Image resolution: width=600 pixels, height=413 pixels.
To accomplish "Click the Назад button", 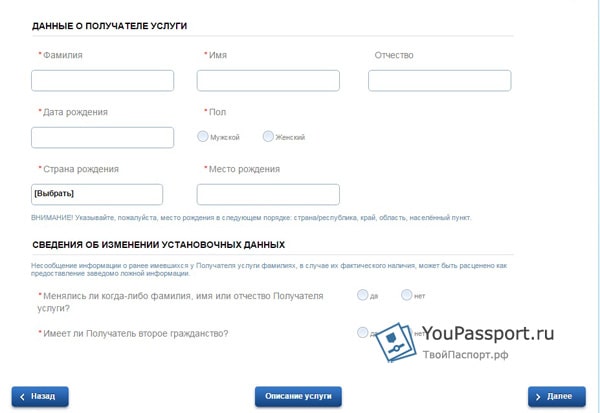I will tap(40, 397).
